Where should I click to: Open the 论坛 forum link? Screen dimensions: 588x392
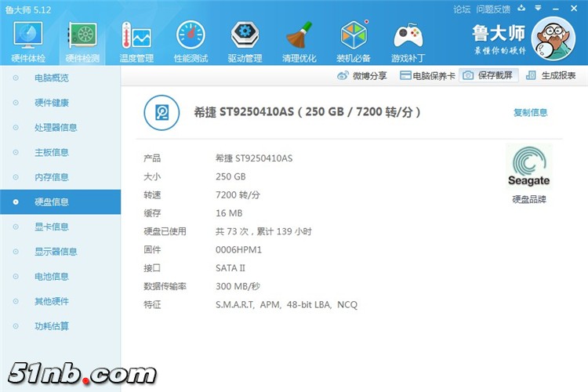[462, 9]
